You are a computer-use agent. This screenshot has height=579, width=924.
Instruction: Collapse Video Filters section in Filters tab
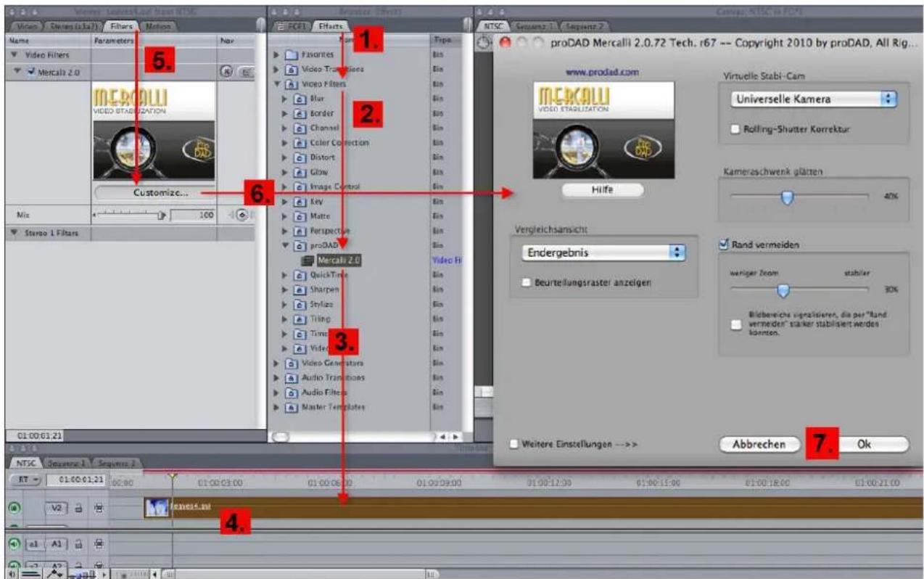point(15,56)
